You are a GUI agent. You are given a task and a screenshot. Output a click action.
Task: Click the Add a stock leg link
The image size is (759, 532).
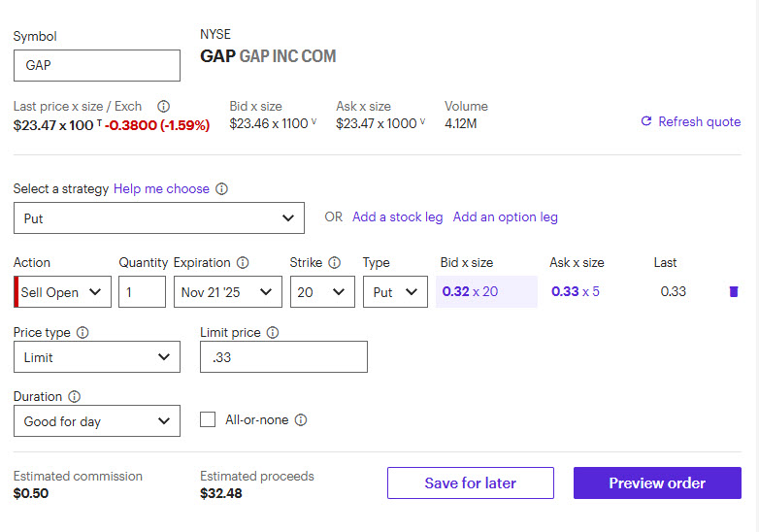pyautogui.click(x=397, y=217)
